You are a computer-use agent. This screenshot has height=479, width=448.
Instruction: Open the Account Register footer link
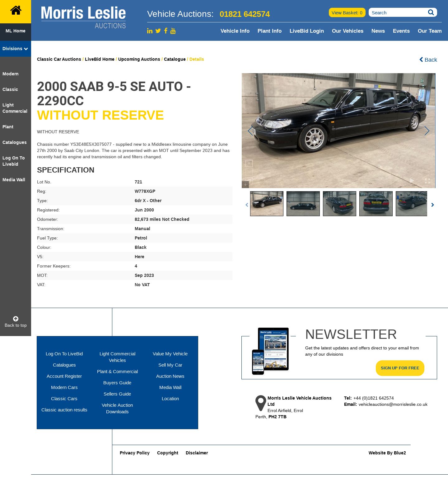coord(64,376)
